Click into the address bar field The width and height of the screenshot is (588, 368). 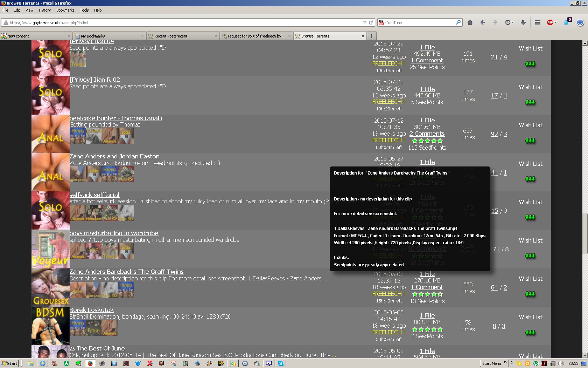(x=182, y=22)
